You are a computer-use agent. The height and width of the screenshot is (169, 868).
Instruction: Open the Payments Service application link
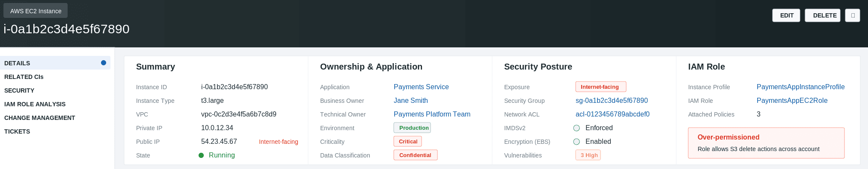click(x=421, y=87)
